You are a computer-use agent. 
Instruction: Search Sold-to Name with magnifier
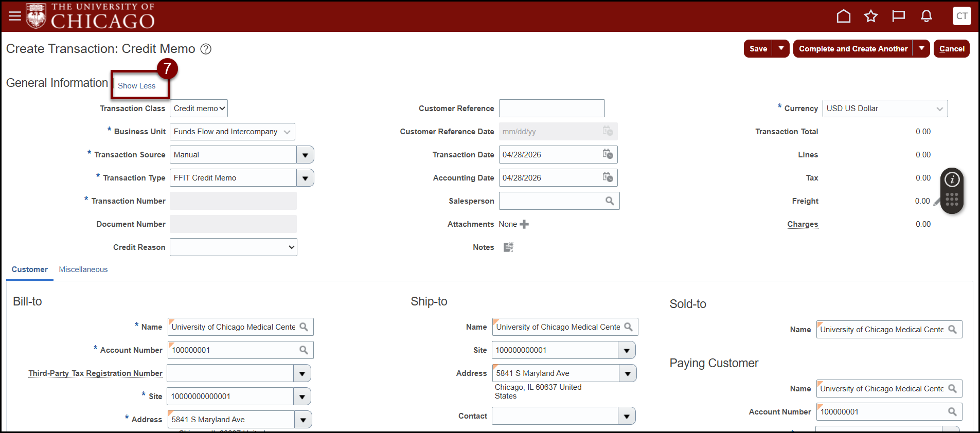point(953,330)
